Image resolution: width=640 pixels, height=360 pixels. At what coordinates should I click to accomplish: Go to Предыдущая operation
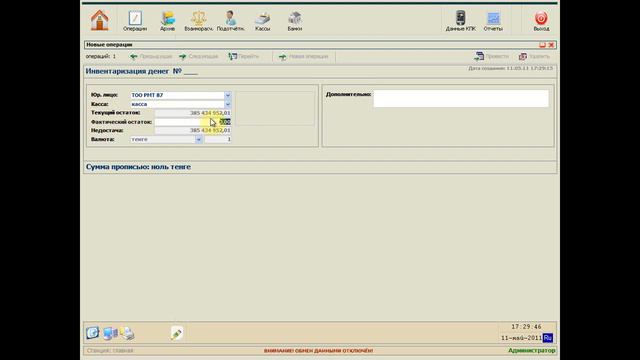tap(151, 56)
